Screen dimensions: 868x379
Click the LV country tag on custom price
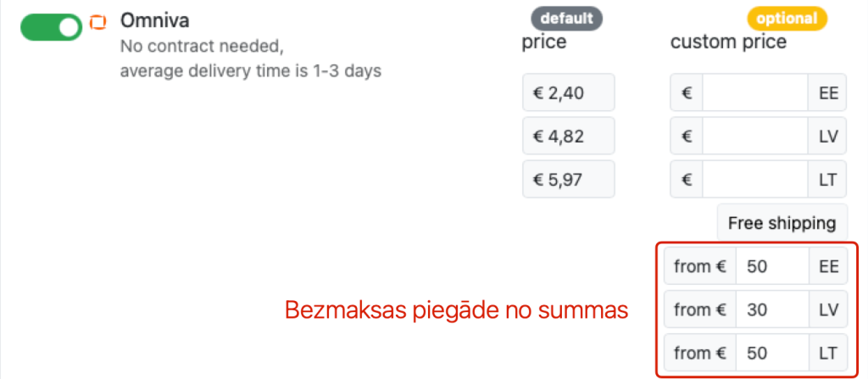tap(827, 136)
